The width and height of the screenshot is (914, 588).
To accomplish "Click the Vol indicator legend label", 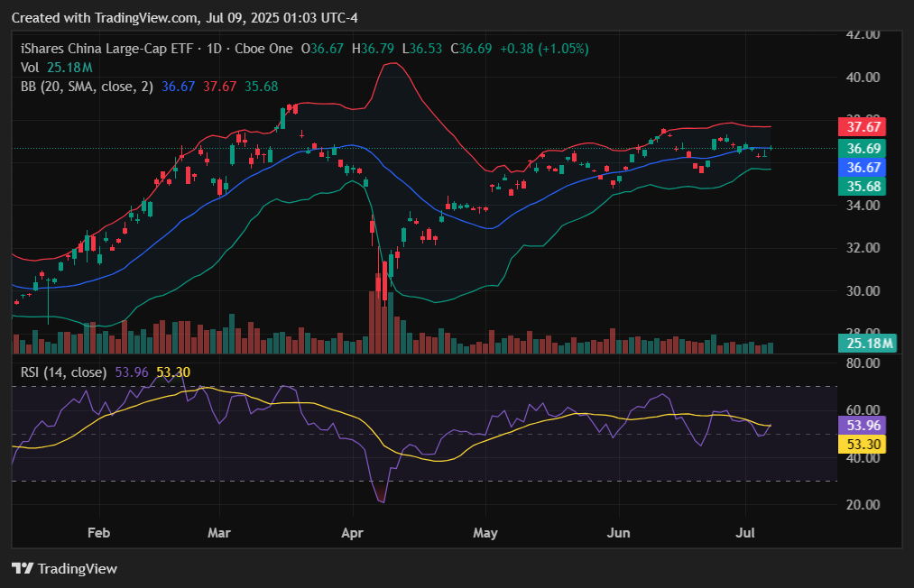I will (x=30, y=68).
